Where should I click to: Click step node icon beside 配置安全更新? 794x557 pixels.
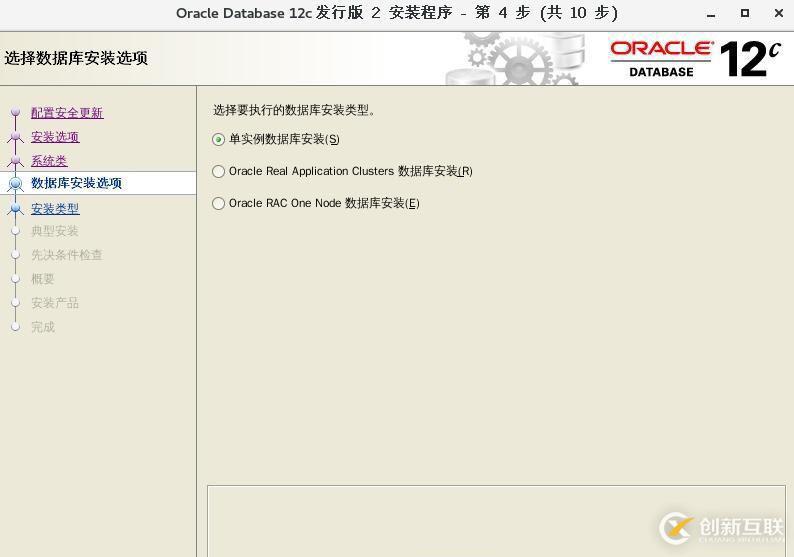(x=16, y=112)
